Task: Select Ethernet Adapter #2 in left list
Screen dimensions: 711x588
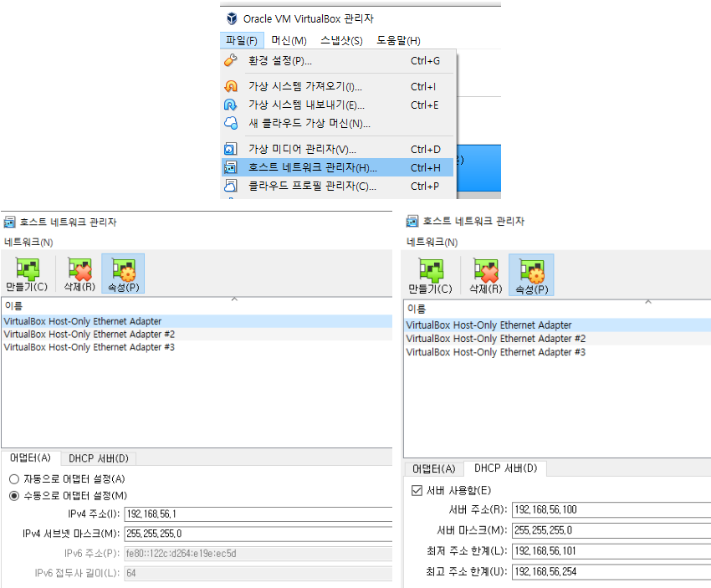Action: coord(197,335)
